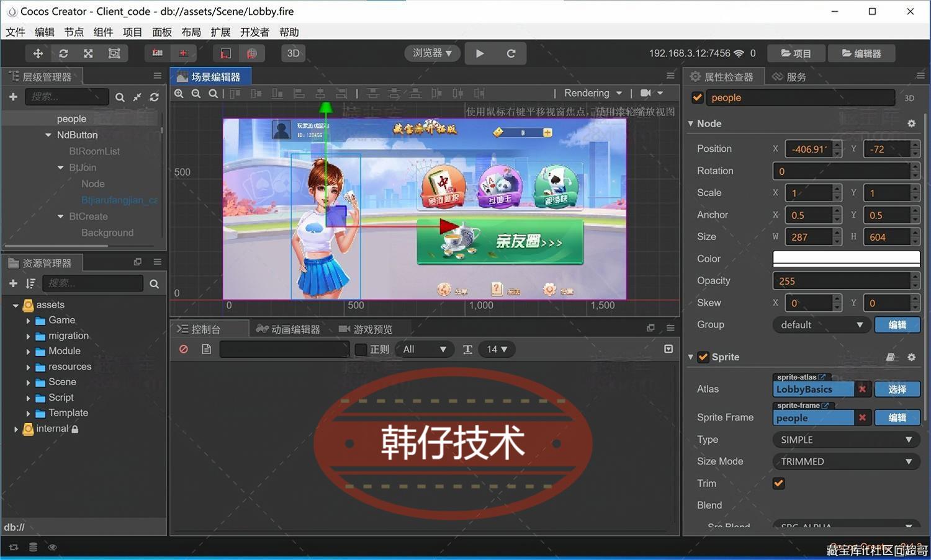Select the scale transform tool
This screenshot has width=931, height=560.
88,53
